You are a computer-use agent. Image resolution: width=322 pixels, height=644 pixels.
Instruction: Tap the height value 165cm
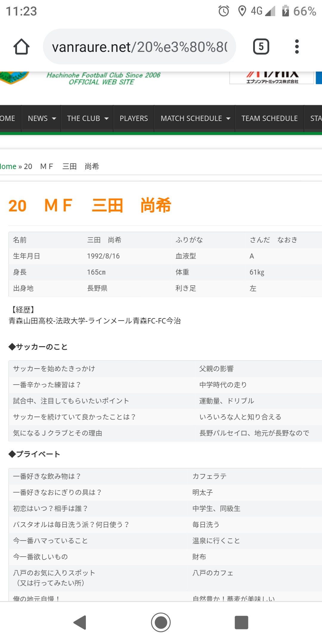(96, 272)
